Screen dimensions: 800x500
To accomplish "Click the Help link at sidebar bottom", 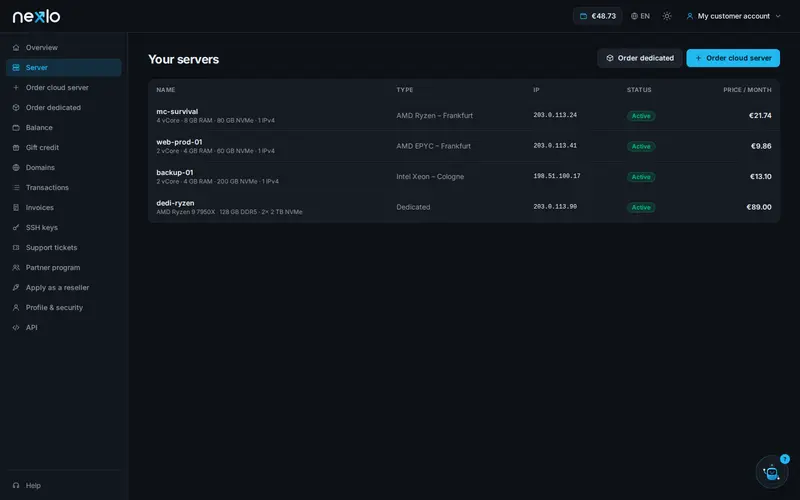I will (64, 485).
